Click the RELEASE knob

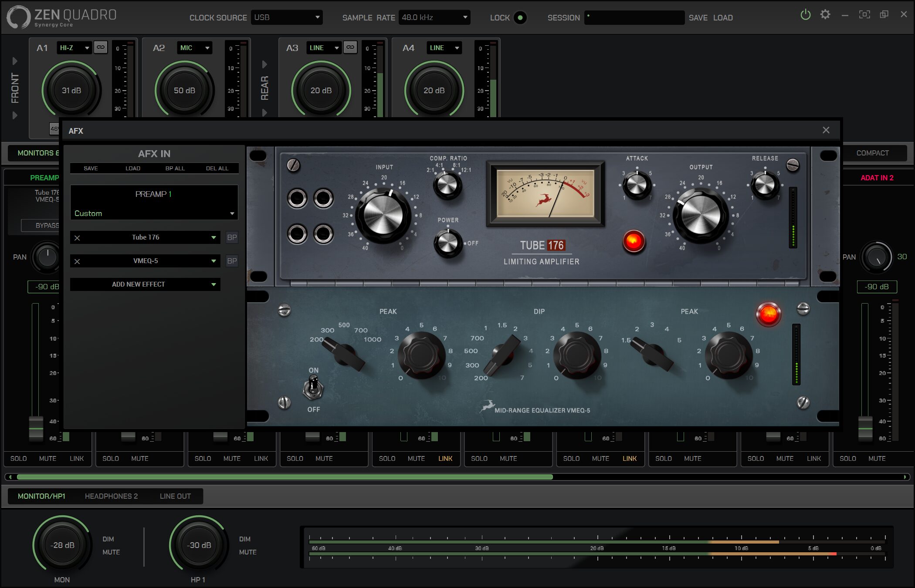click(x=764, y=185)
